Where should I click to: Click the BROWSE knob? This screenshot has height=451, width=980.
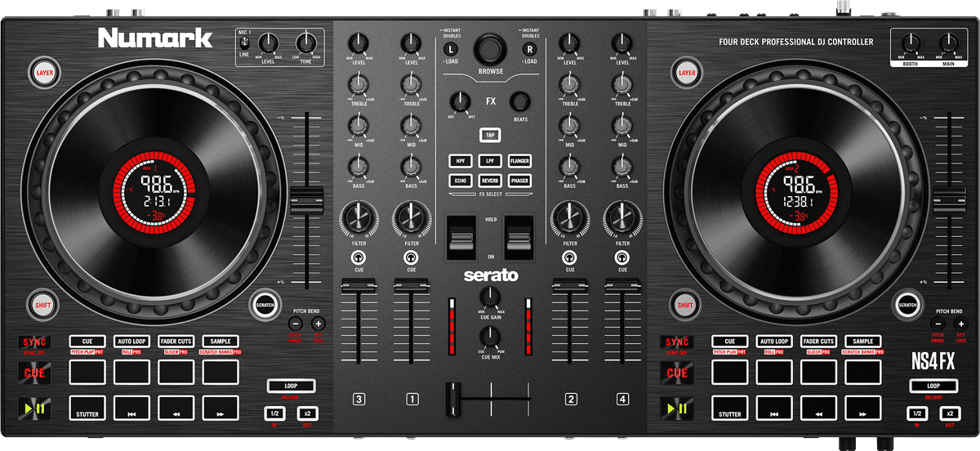pyautogui.click(x=490, y=47)
